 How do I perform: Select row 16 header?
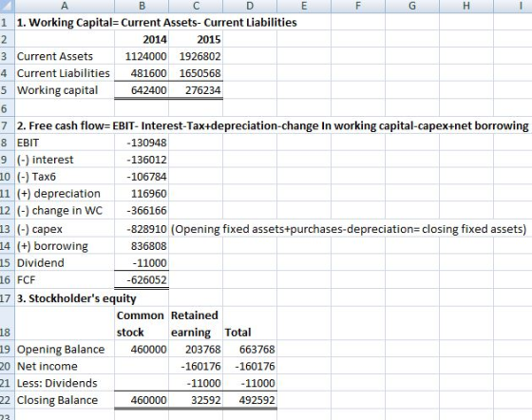pos(8,280)
